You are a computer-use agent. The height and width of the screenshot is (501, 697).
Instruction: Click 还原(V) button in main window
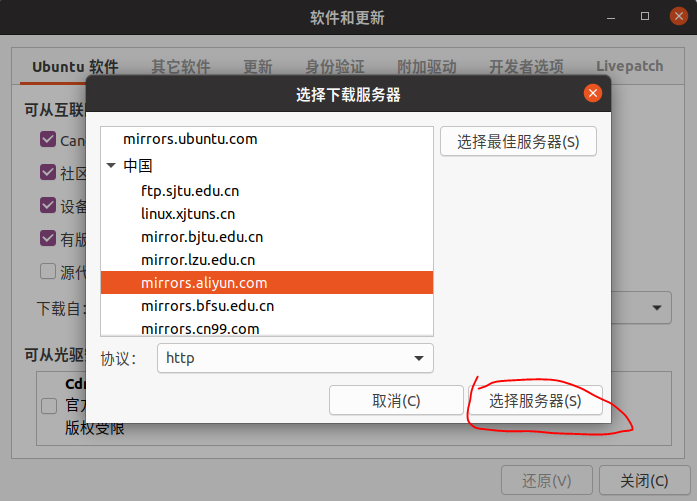[547, 481]
